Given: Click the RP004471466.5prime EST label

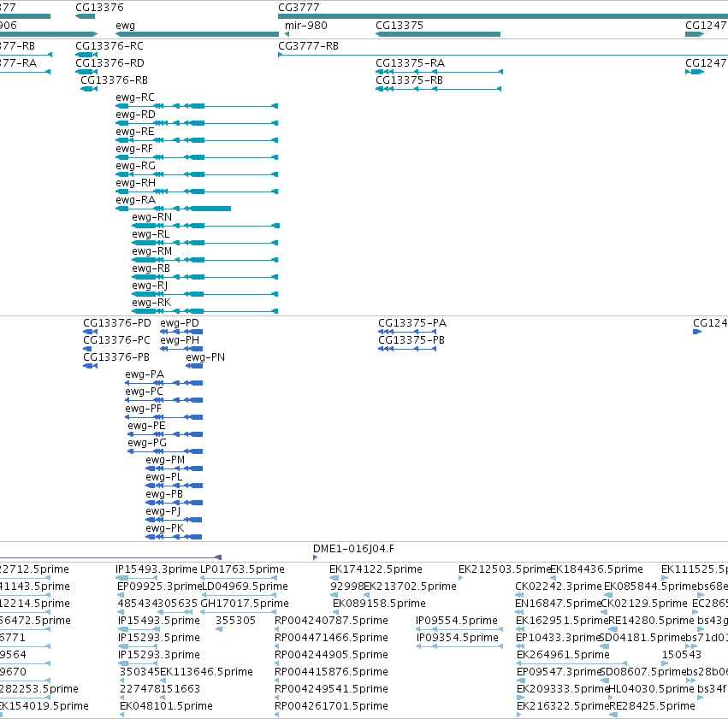Looking at the screenshot, I should 332,639.
